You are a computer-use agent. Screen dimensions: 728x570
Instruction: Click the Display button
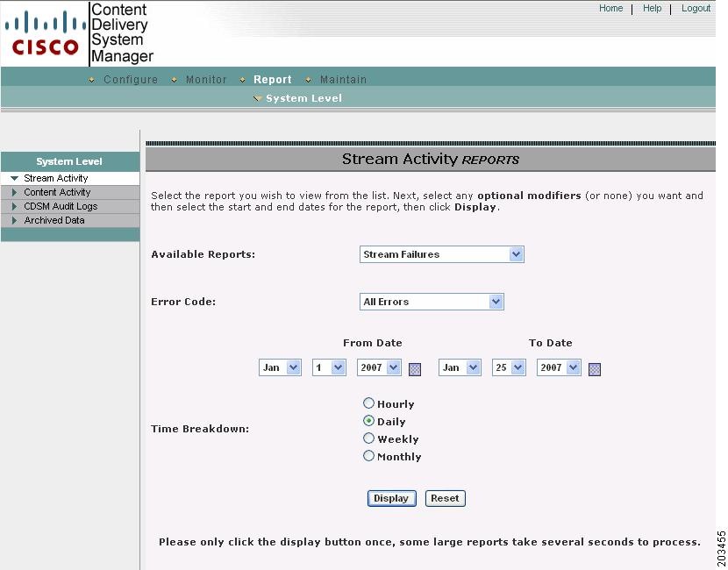tap(391, 498)
